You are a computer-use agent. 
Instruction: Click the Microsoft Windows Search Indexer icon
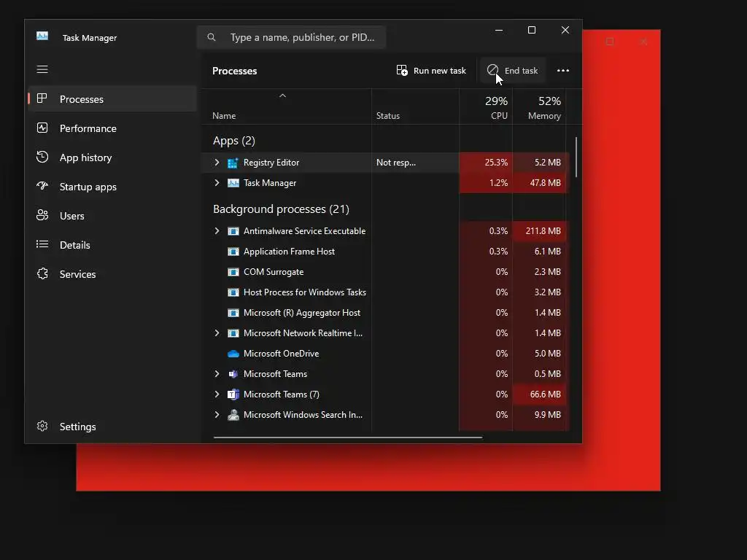pyautogui.click(x=233, y=415)
